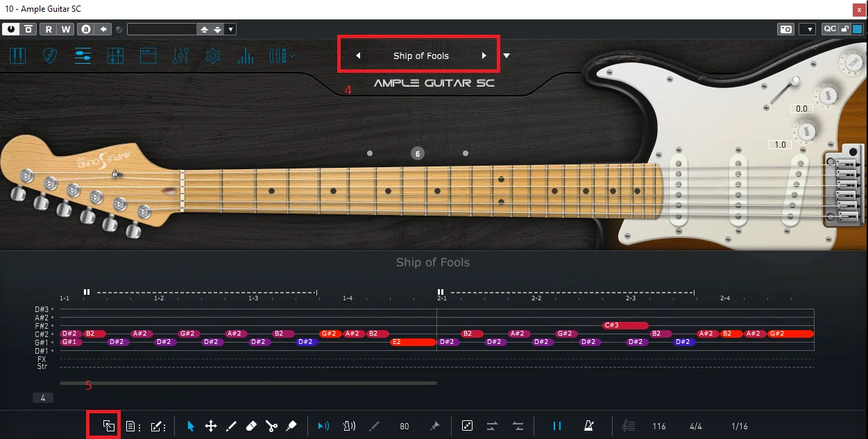Toggle the Read automation R button
The image size is (868, 439).
point(49,29)
